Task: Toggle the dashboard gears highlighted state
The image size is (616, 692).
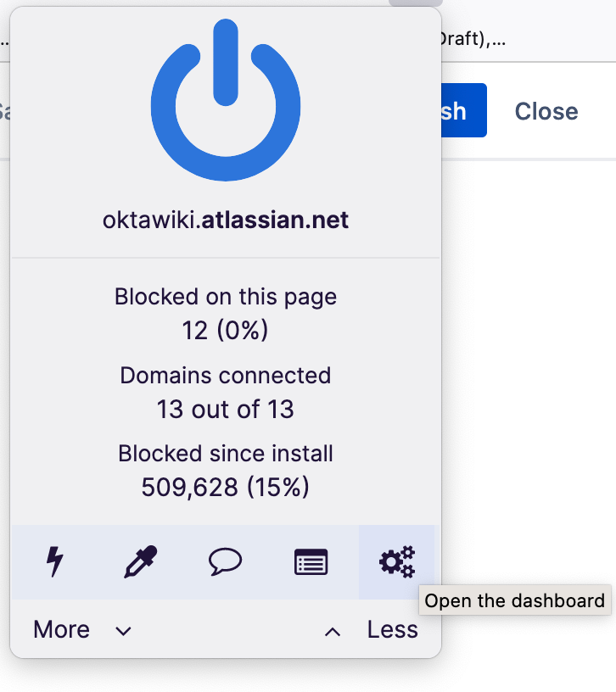Action: pos(395,561)
